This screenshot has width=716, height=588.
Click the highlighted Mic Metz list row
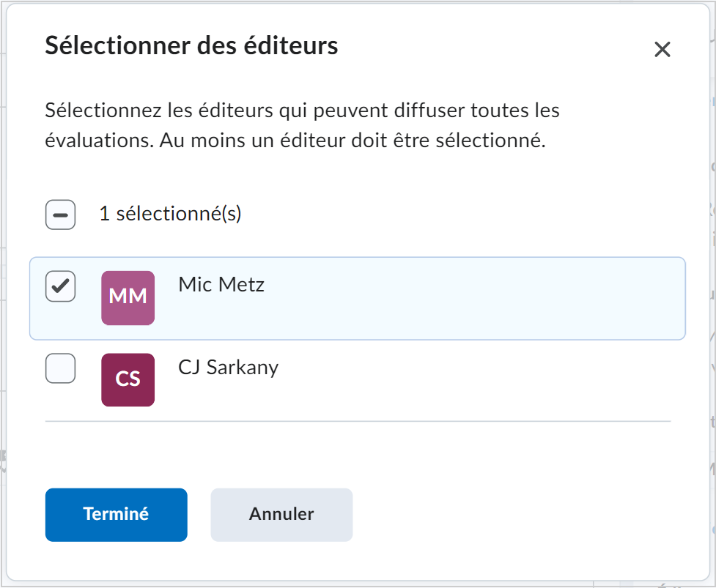pos(358,298)
